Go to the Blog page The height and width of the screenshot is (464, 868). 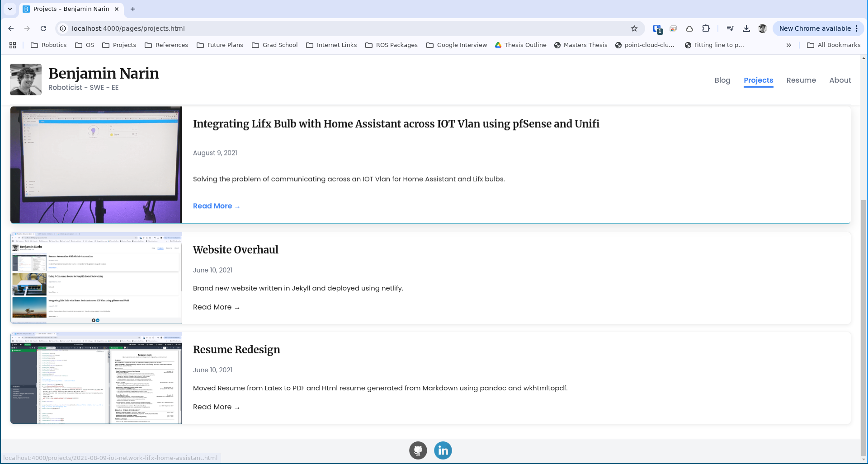pyautogui.click(x=722, y=80)
